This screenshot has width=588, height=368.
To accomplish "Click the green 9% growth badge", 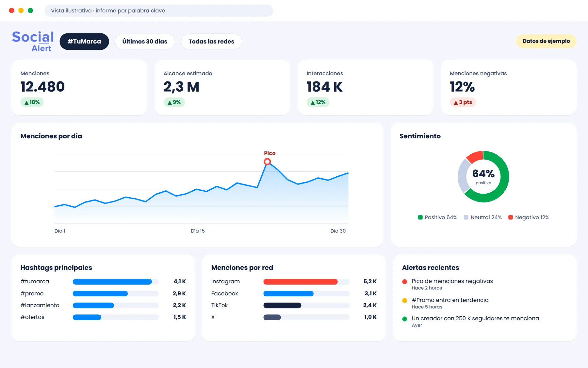I will point(174,102).
